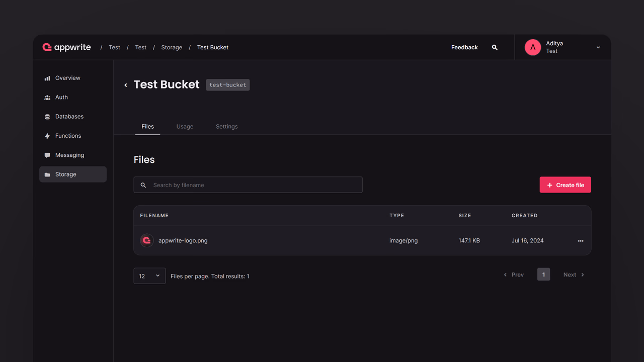
Task: Open the 12 files per page dropdown
Action: pos(149,276)
